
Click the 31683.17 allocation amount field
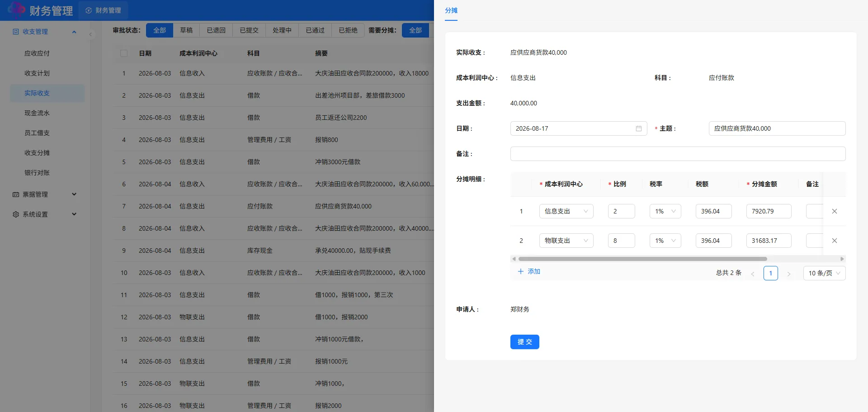click(769, 241)
